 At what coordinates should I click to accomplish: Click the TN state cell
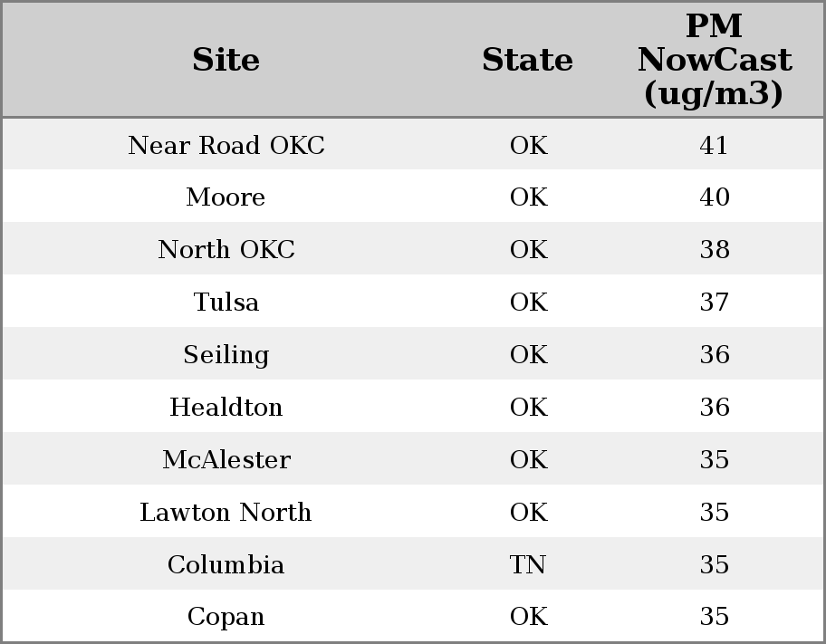[x=528, y=565]
